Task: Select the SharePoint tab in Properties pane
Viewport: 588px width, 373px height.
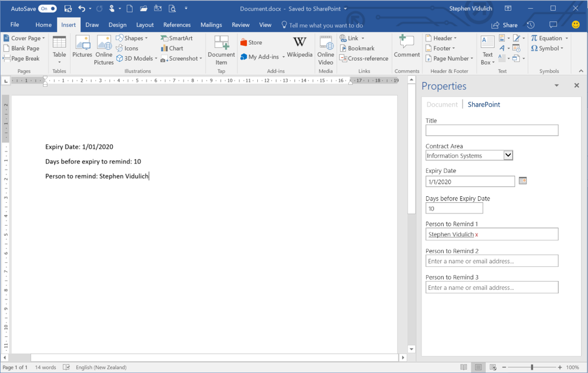Action: coord(483,104)
